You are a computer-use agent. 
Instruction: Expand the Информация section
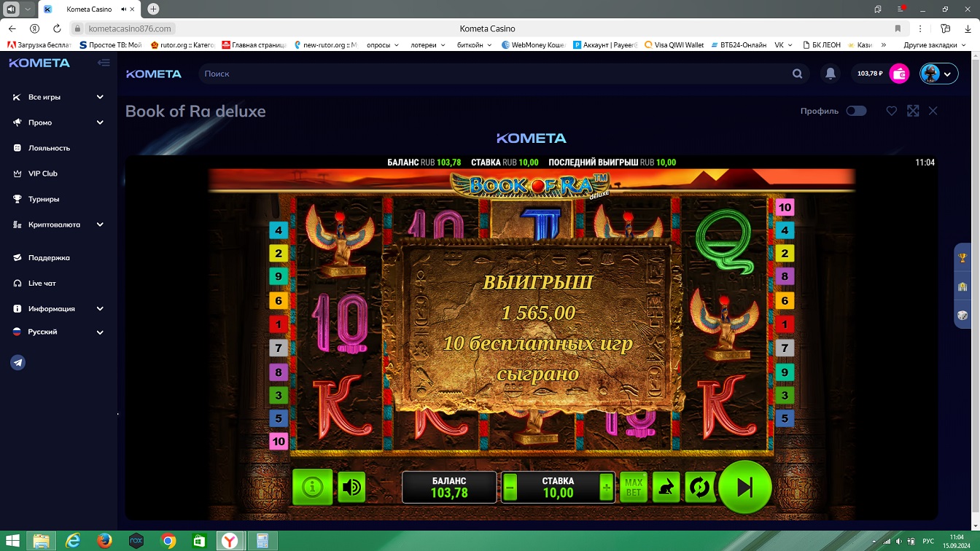pyautogui.click(x=58, y=308)
